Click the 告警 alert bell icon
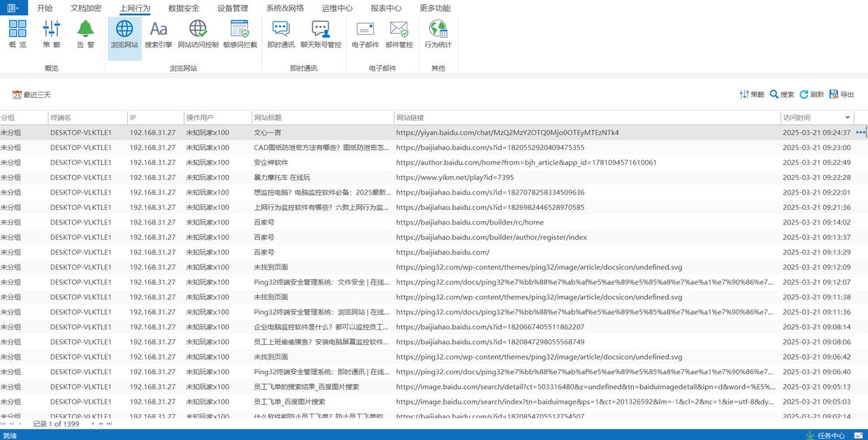 (x=85, y=34)
